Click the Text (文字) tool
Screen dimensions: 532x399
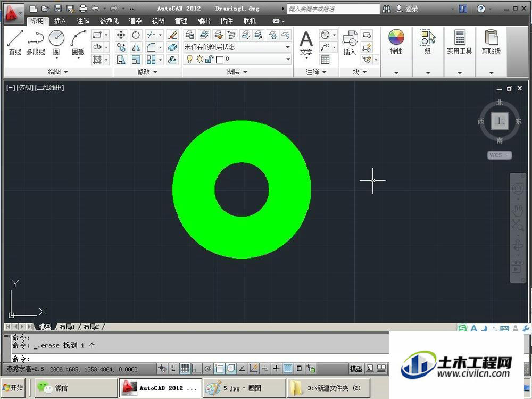pyautogui.click(x=306, y=44)
